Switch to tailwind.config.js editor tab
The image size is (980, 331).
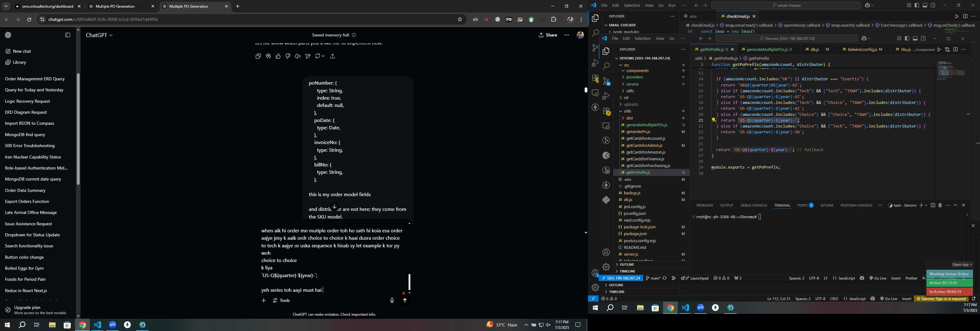(863, 50)
